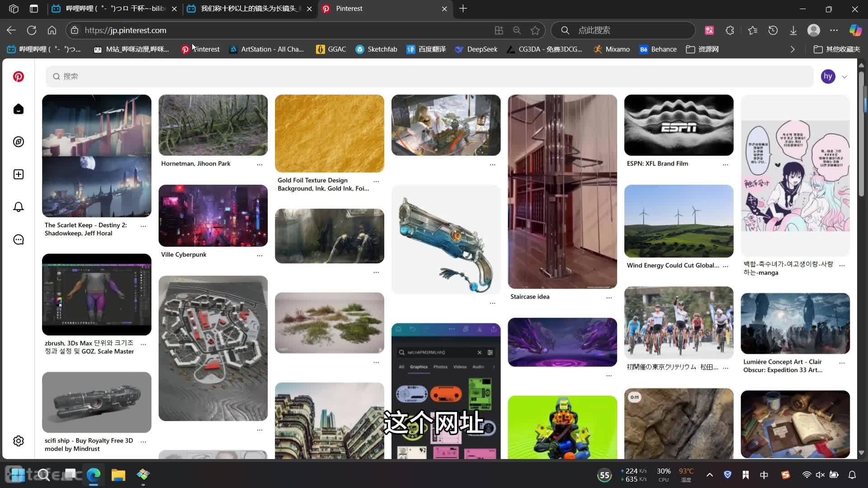Refresh the browser page
Viewport: 868px width, 488px height.
point(32,30)
